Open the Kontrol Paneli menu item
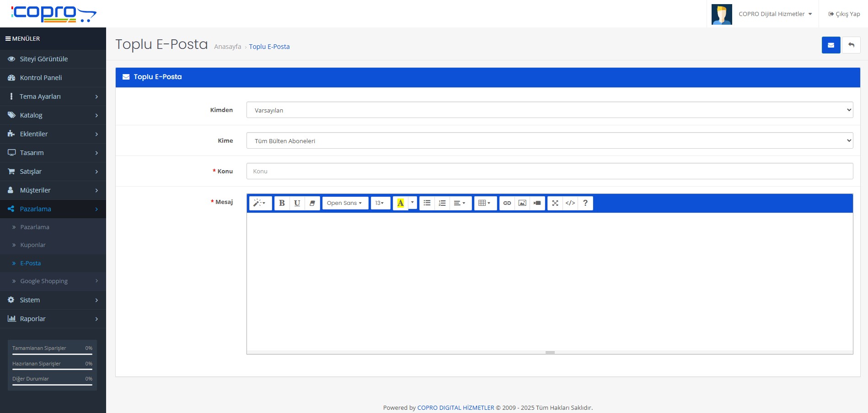The height and width of the screenshot is (413, 868). (41, 78)
